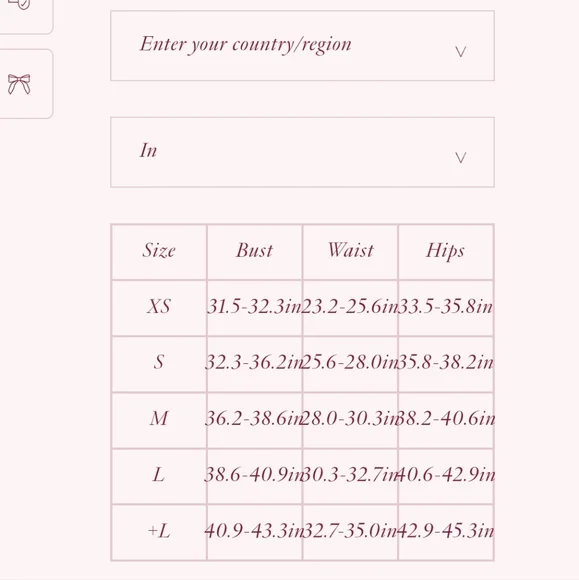This screenshot has height=580, width=579.
Task: Click the M size row label
Action: coord(159,418)
